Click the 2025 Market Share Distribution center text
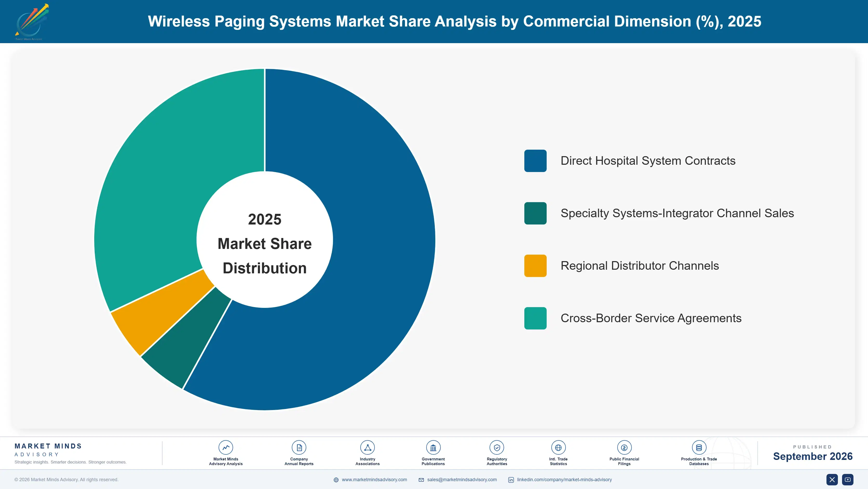 [x=265, y=243]
